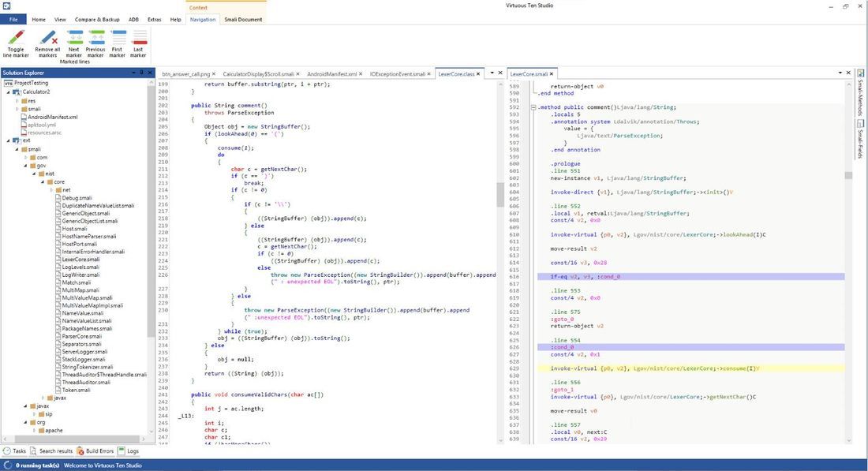Screen dimensions: 868x471
Task: Open left editor tab list dropdown
Action: (x=492, y=73)
